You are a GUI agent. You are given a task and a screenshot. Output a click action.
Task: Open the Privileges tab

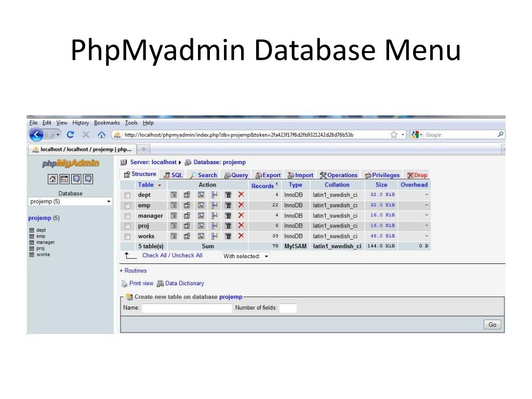click(382, 175)
